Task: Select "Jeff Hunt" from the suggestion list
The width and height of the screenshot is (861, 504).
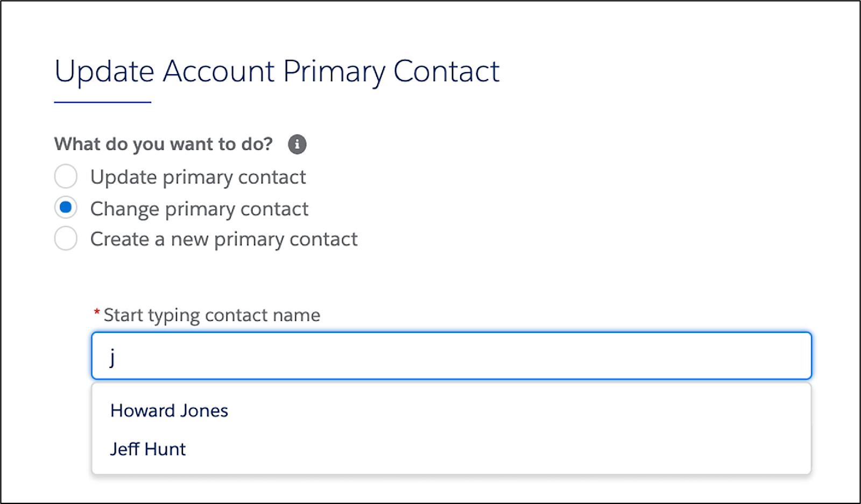Action: point(148,449)
